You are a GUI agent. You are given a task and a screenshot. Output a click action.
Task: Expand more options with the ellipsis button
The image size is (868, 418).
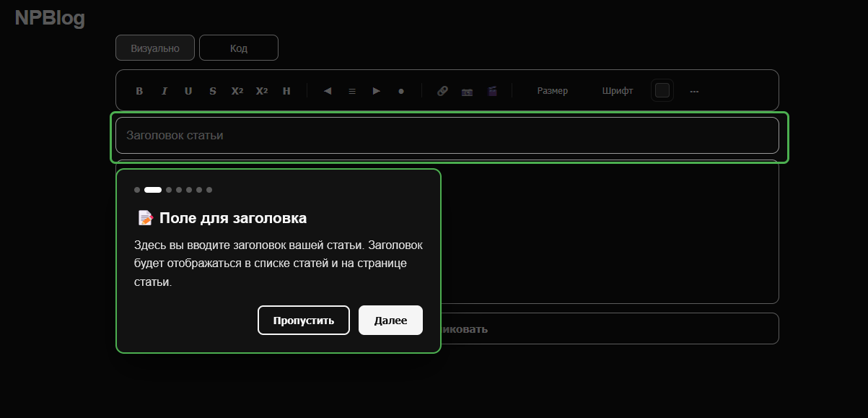tap(694, 91)
